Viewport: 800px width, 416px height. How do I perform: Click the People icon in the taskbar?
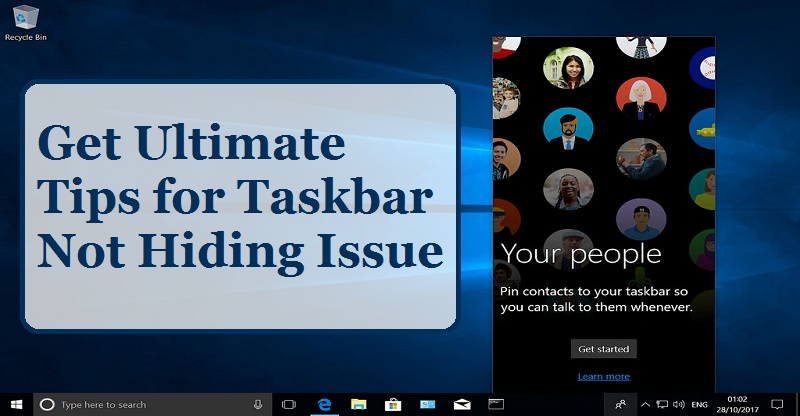pyautogui.click(x=620, y=405)
